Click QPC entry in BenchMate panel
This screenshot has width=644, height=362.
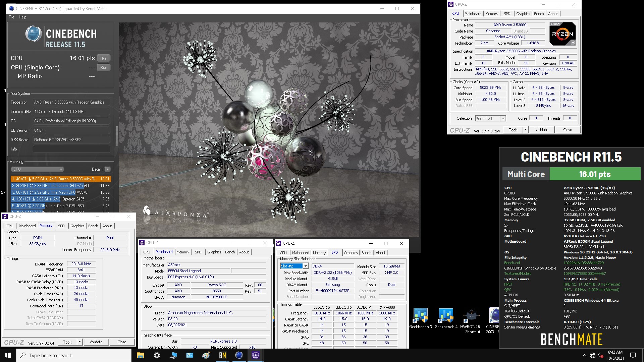coord(508,290)
